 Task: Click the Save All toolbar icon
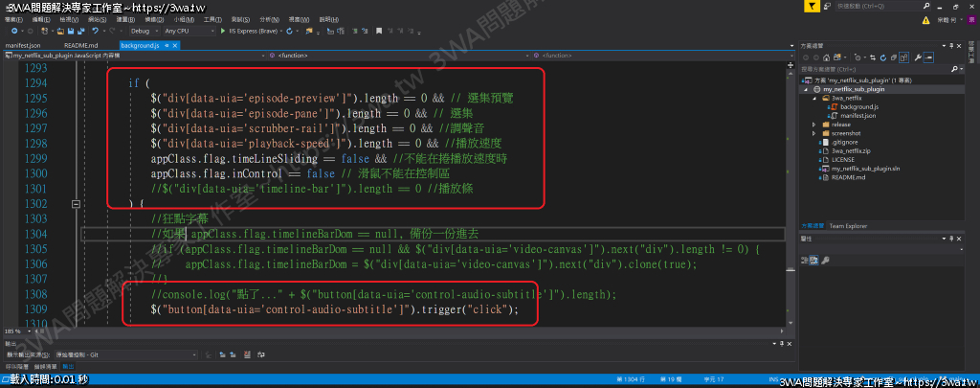point(80,31)
